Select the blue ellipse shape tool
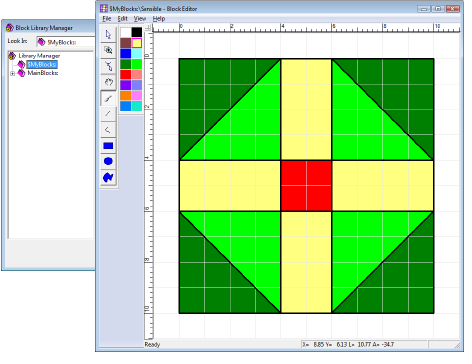The height and width of the screenshot is (364, 472). point(108,161)
